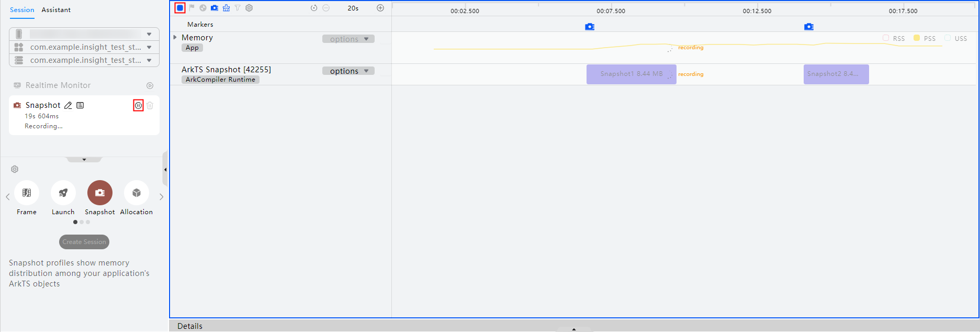980x332 pixels.
Task: Stop recording with the blue square button
Action: (180, 8)
